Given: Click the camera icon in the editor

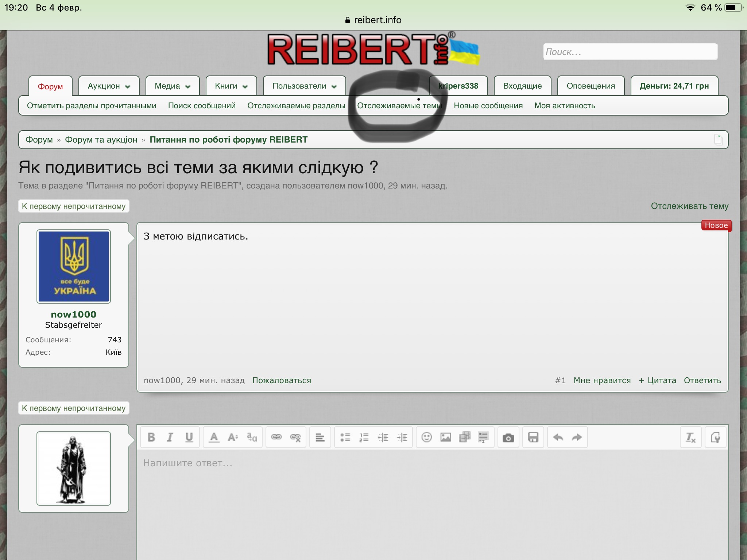Looking at the screenshot, I should click(508, 437).
